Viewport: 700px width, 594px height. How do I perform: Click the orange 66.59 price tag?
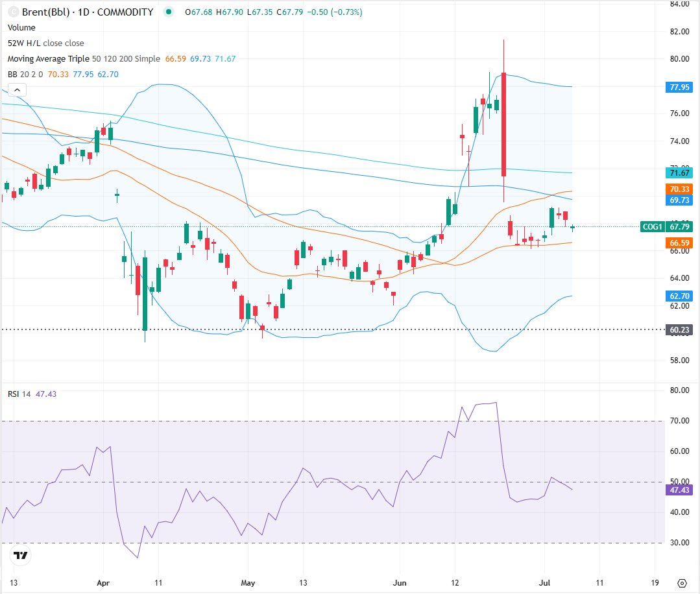[679, 243]
